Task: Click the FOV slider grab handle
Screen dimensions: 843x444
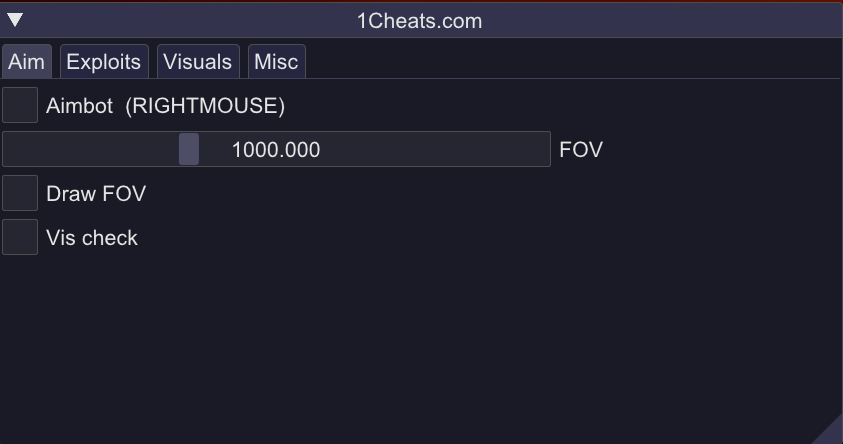Action: click(189, 149)
